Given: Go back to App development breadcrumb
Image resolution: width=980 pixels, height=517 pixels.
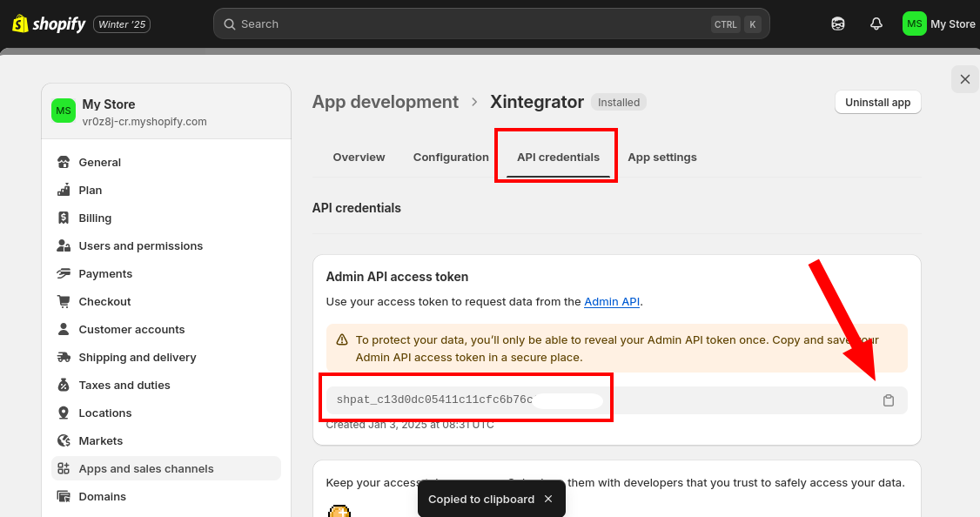Looking at the screenshot, I should click(x=385, y=102).
